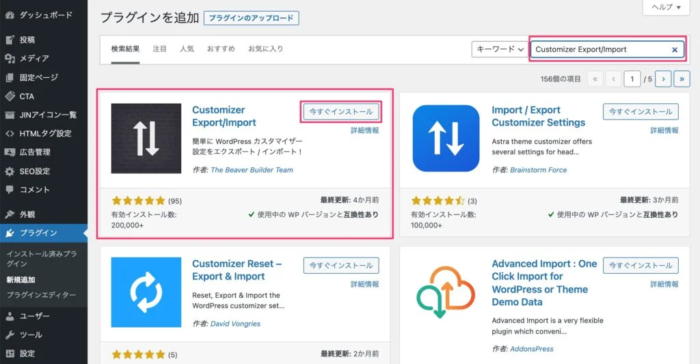Click the ツール wrench icon
700x364 pixels.
[x=9, y=335]
